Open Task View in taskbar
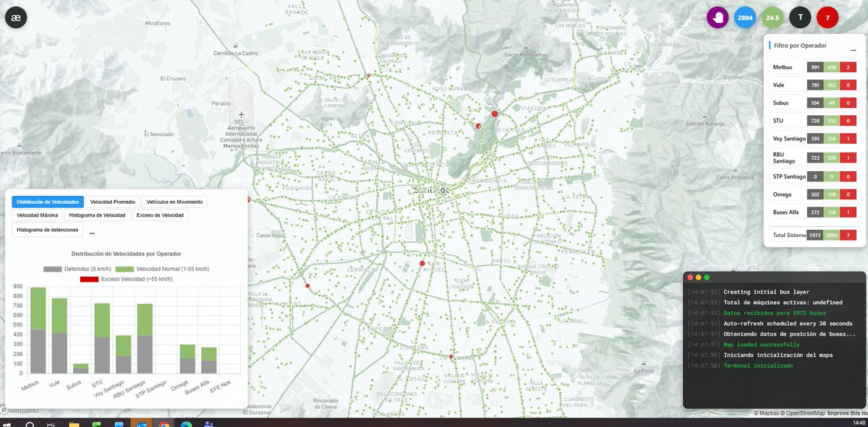The image size is (868, 427). (x=51, y=423)
